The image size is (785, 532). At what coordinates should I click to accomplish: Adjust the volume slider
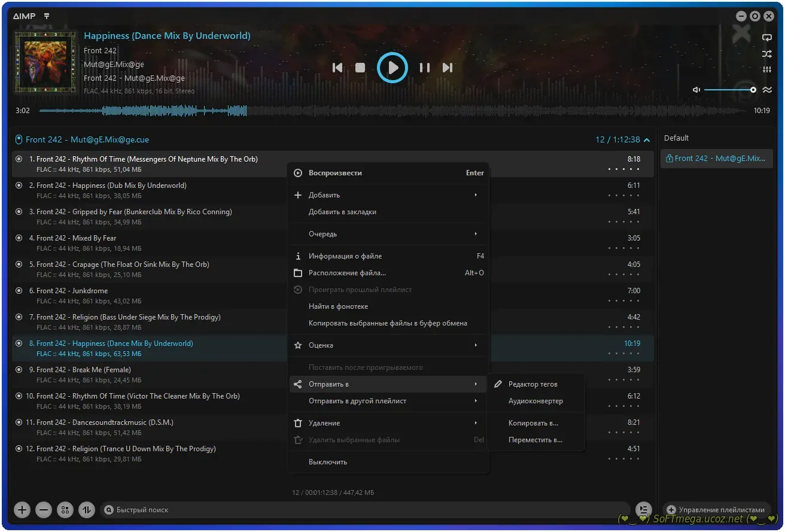(729, 90)
